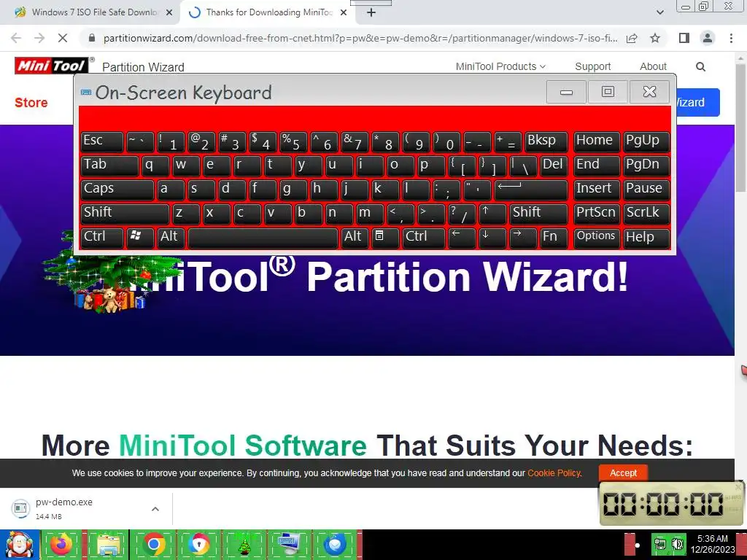This screenshot has height=560, width=747.
Task: Open the site search magnifier icon
Action: point(700,66)
